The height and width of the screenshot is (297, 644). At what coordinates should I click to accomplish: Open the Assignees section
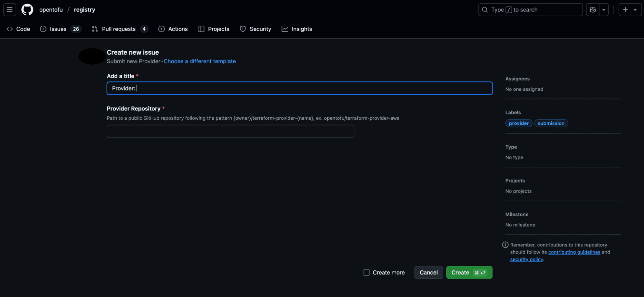click(517, 79)
